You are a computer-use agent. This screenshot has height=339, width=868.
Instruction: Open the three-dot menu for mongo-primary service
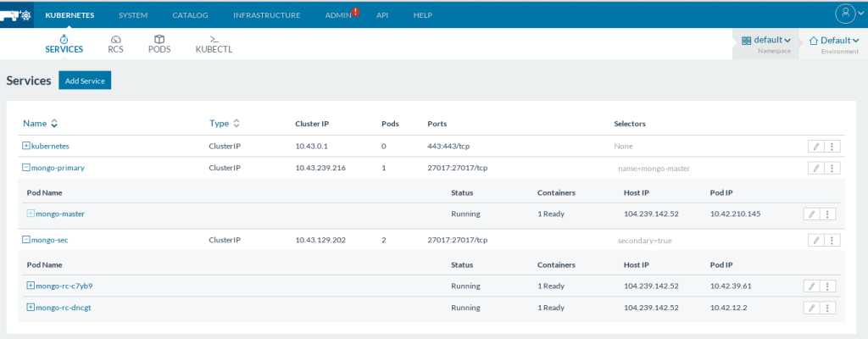click(832, 168)
